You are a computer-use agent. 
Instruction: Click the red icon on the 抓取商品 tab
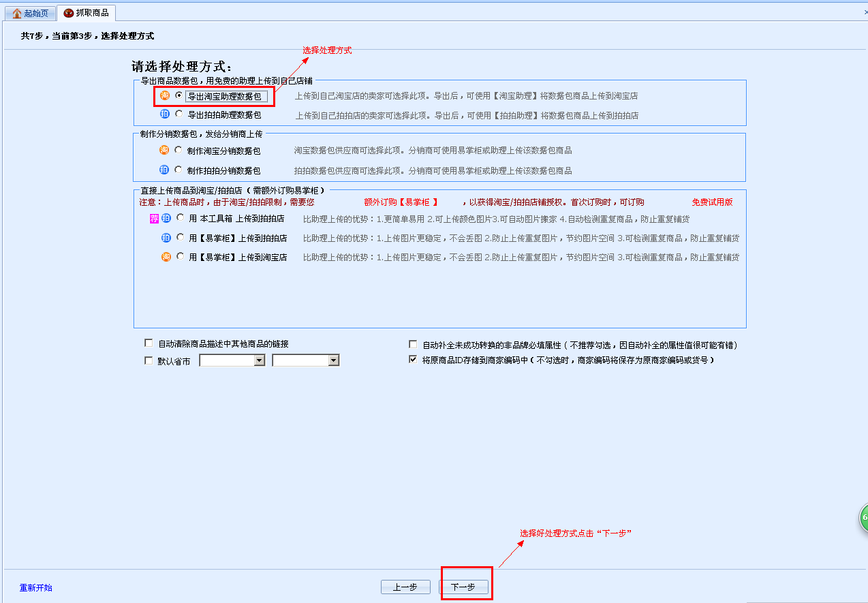pyautogui.click(x=68, y=13)
